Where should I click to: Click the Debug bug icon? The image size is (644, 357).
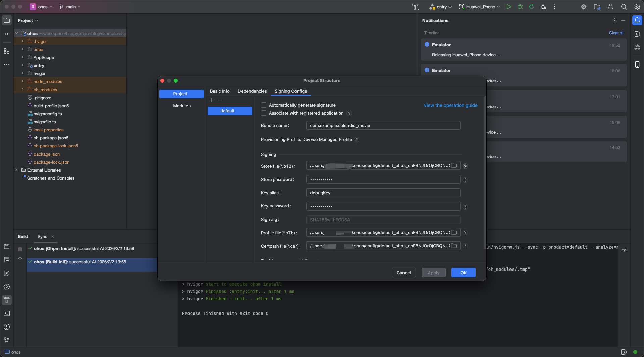[520, 7]
